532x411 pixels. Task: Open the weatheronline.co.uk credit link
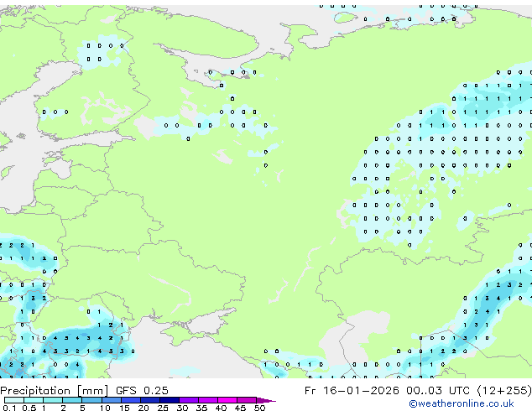click(462, 403)
